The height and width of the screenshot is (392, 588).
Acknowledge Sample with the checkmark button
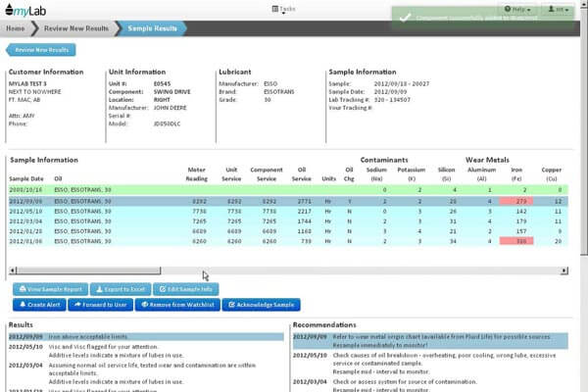(259, 306)
